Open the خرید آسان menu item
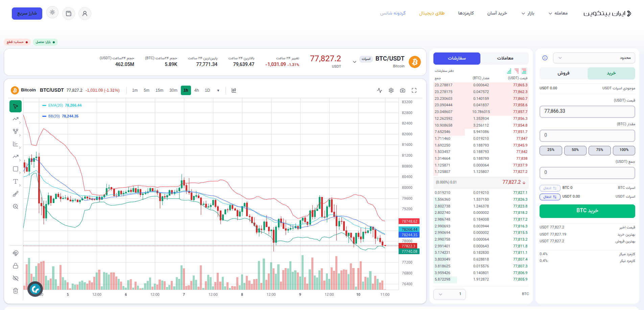Image resolution: width=644 pixels, height=310 pixels. [497, 13]
